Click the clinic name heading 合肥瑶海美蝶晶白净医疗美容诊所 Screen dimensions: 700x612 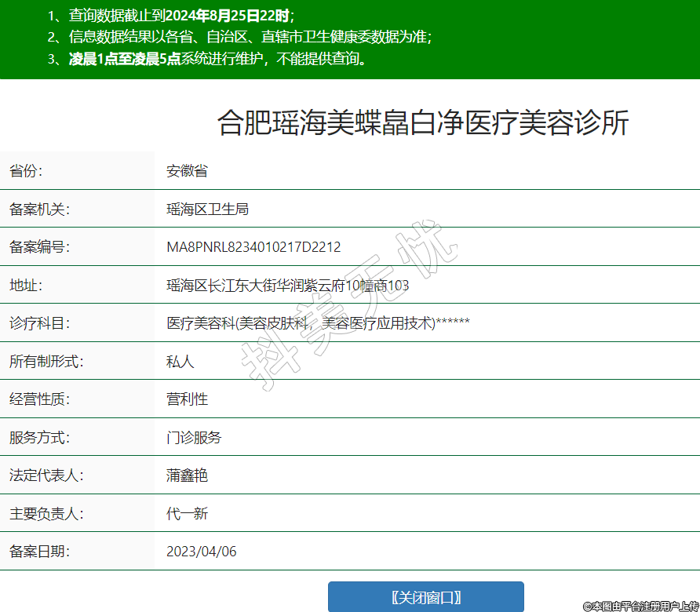pyautogui.click(x=423, y=123)
